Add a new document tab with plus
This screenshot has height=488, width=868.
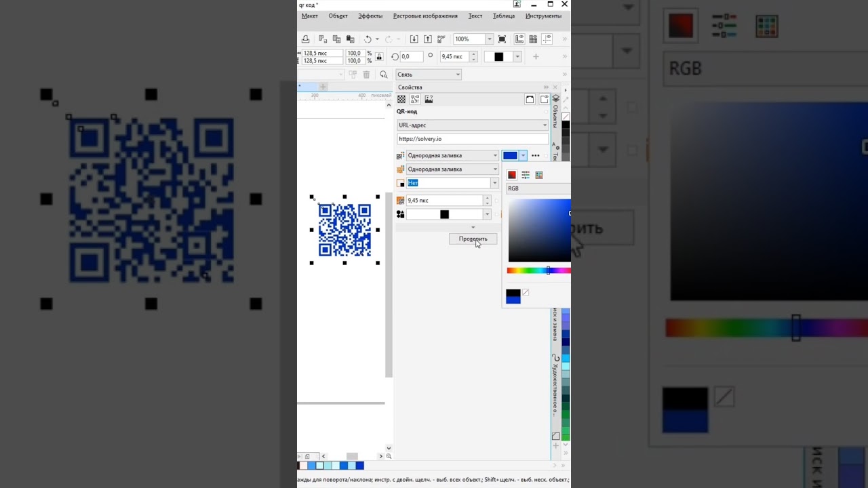pos(323,87)
